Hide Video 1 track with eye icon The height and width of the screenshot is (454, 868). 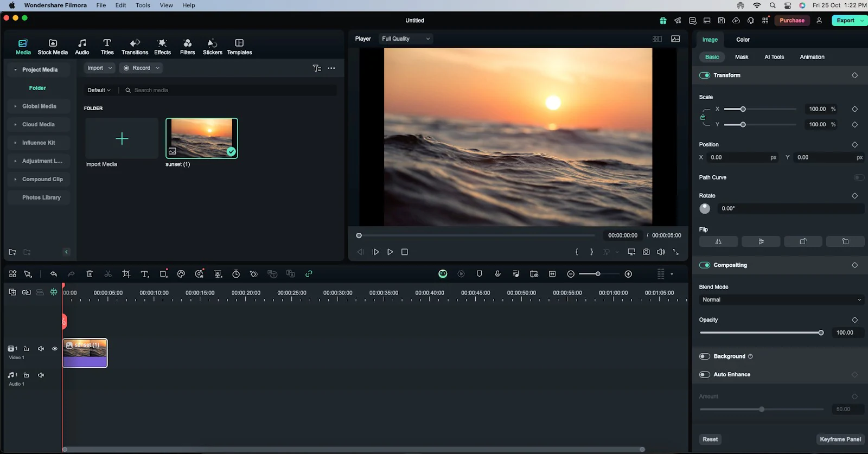pyautogui.click(x=55, y=349)
